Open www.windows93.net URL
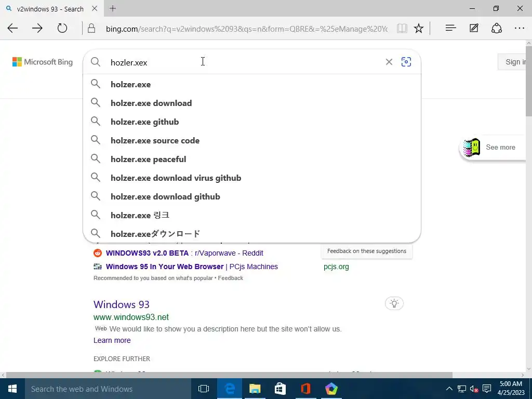The height and width of the screenshot is (399, 532). [131, 317]
